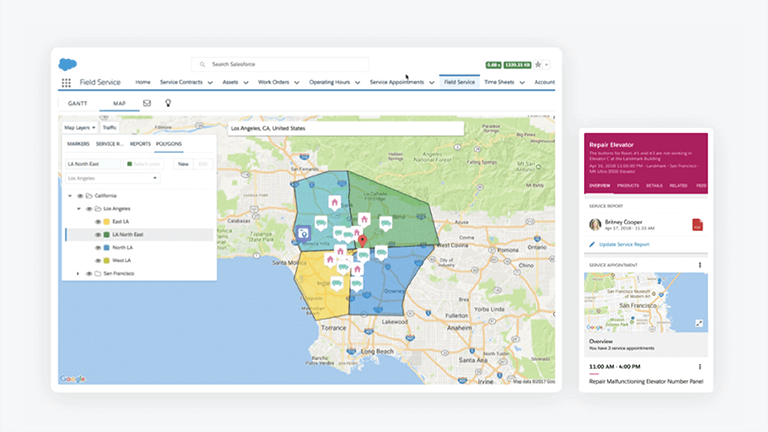
Task: Click the New polygon button
Action: pos(183,163)
